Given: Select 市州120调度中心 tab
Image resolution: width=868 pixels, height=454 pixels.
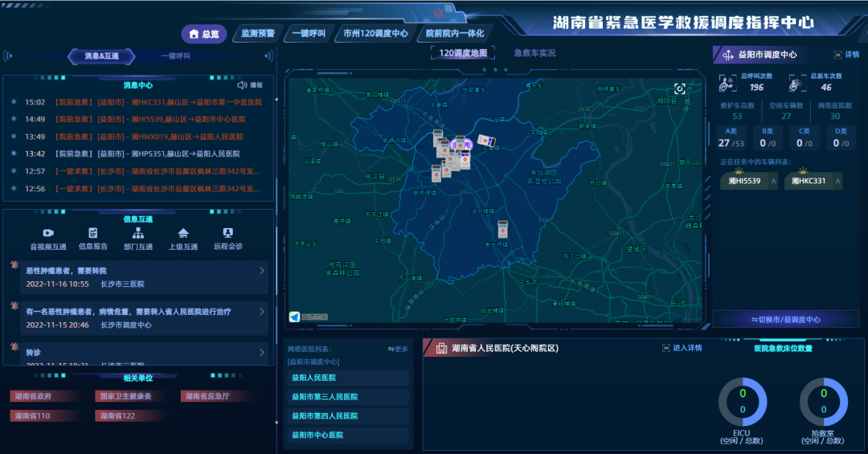Looking at the screenshot, I should 375,33.
